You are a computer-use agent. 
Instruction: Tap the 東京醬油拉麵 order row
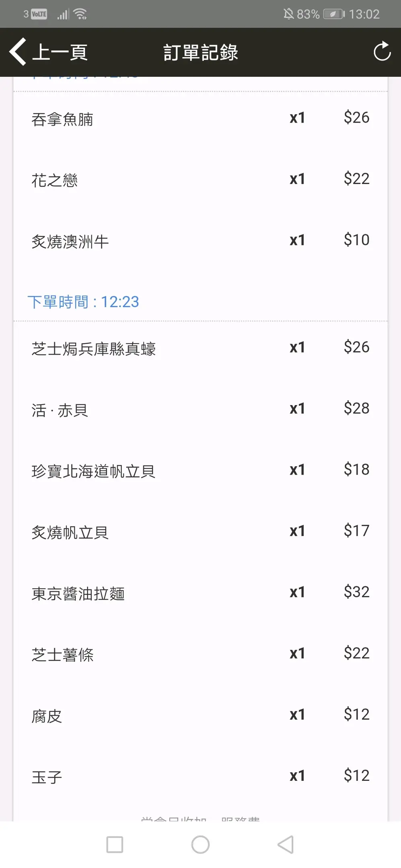click(78, 594)
